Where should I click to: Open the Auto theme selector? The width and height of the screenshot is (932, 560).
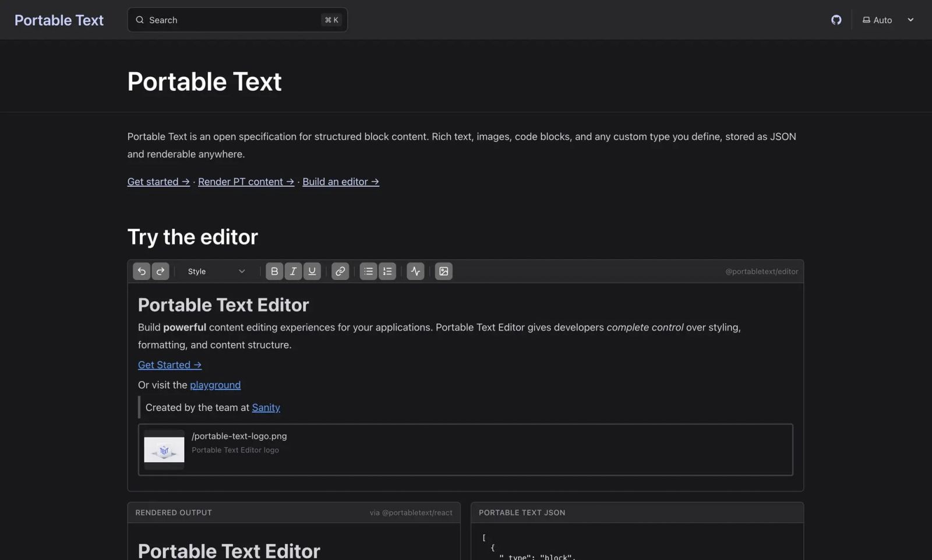[888, 20]
